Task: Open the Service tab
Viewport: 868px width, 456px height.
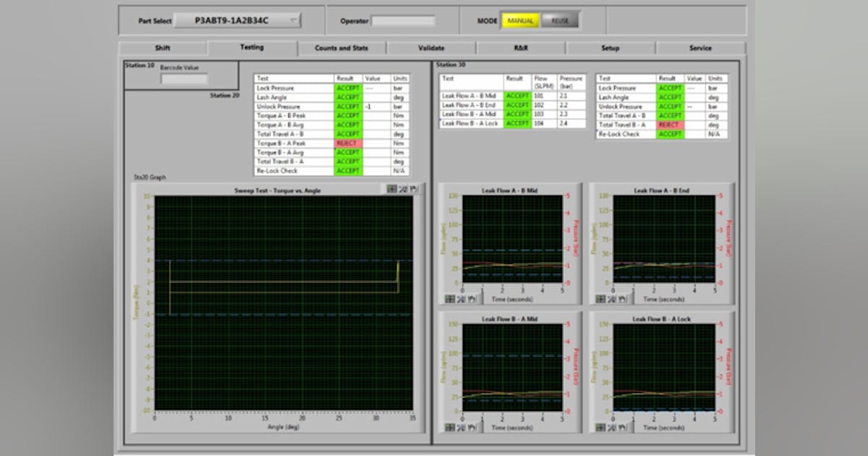Action: click(699, 47)
